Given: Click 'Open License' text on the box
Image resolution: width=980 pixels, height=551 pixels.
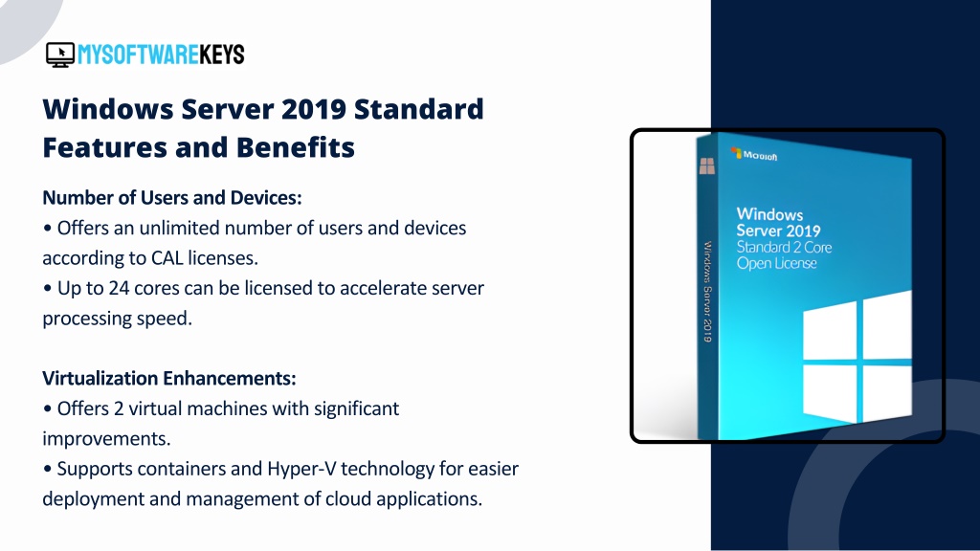Looking at the screenshot, I should (776, 264).
